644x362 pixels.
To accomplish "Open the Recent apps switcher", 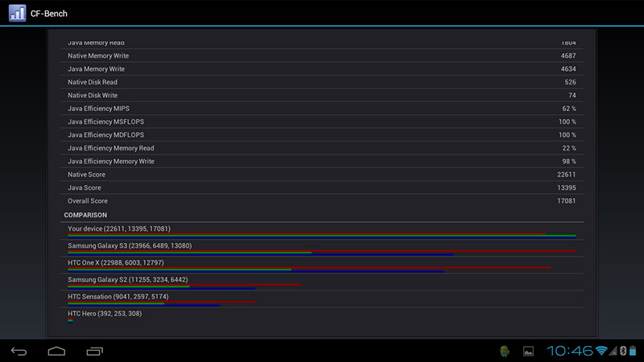I will 94,352.
